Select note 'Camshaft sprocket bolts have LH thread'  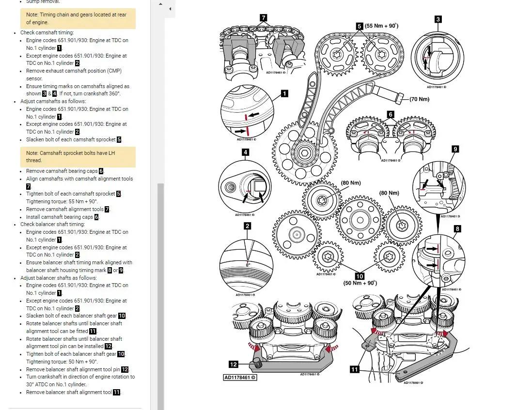[78, 156]
